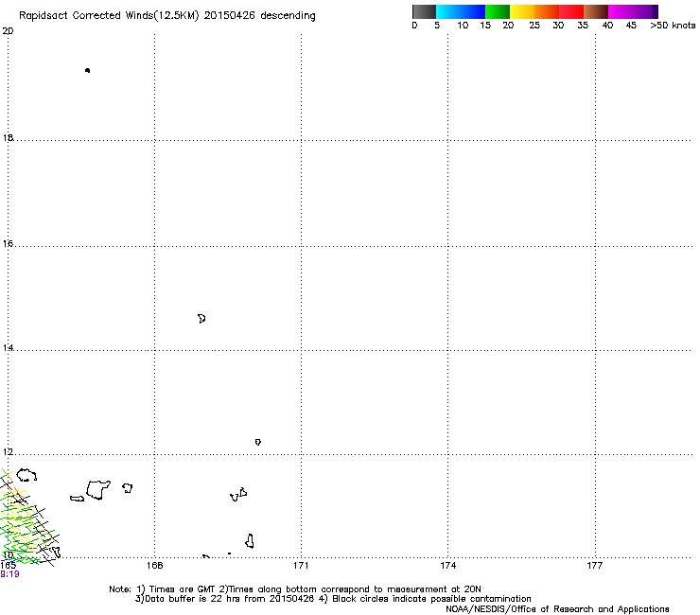
Task: Click the tall narrow island outline left of 170E, just above 10N
Action: 250,541
